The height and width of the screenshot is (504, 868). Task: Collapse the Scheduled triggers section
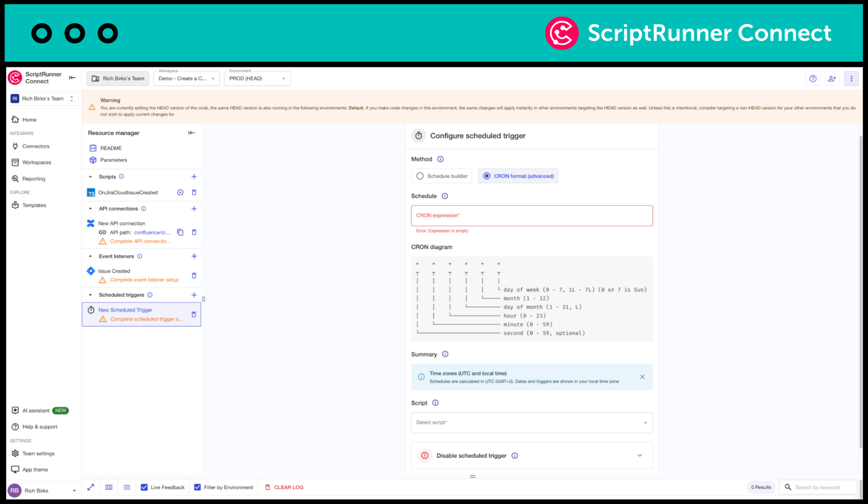[x=90, y=295]
